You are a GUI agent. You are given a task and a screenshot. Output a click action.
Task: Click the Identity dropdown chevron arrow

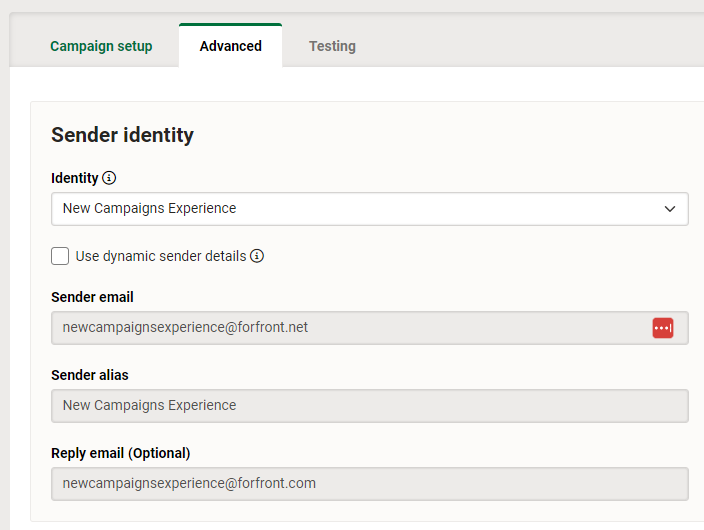tap(670, 209)
